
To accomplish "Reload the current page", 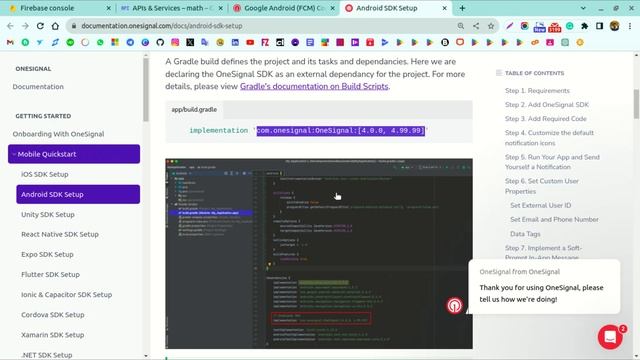I will tap(40, 26).
